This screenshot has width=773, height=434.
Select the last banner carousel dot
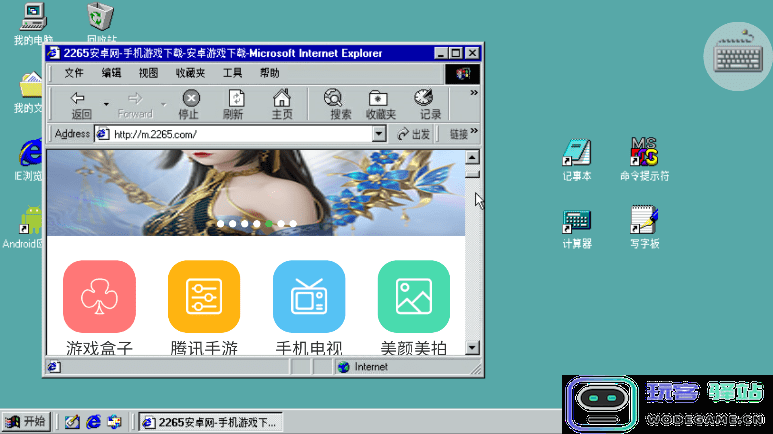pyautogui.click(x=293, y=223)
